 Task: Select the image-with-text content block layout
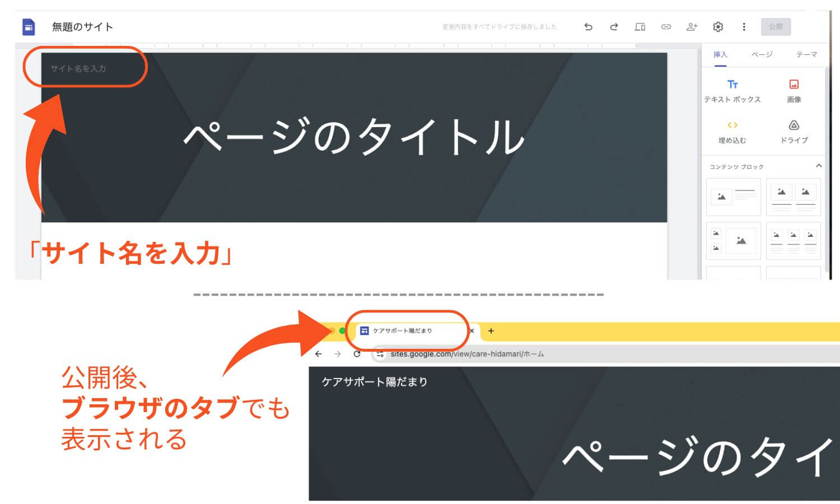pos(734,197)
